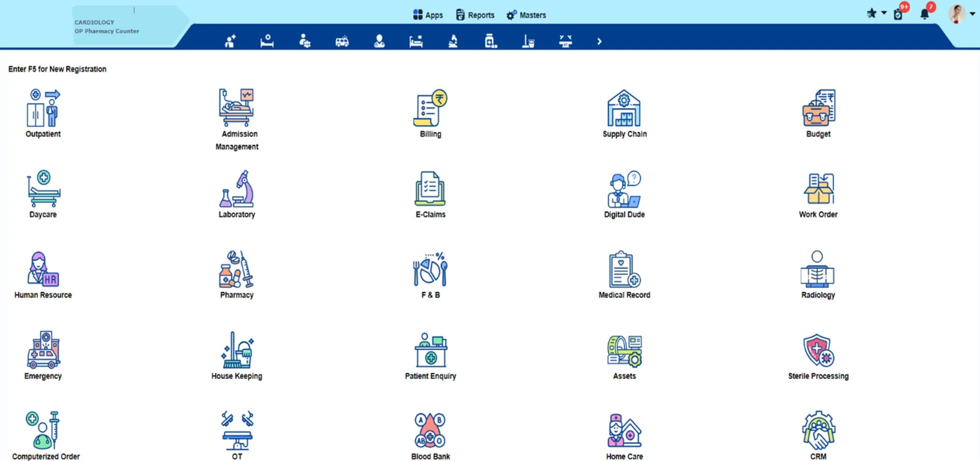Click the operating table toolbar shortcut
980x461 pixels.
[x=565, y=41]
